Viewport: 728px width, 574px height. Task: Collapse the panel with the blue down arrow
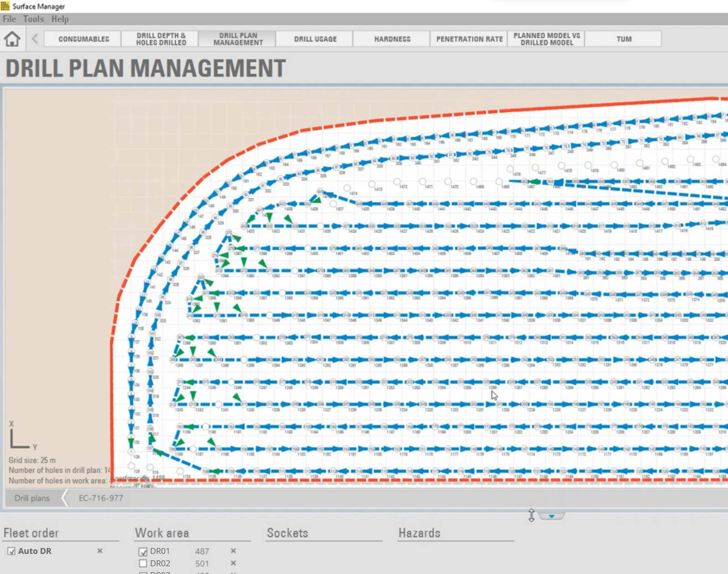pyautogui.click(x=551, y=516)
